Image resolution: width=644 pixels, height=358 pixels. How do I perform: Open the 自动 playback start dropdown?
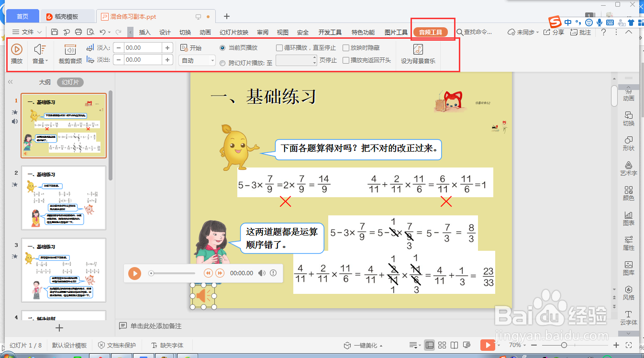click(196, 61)
